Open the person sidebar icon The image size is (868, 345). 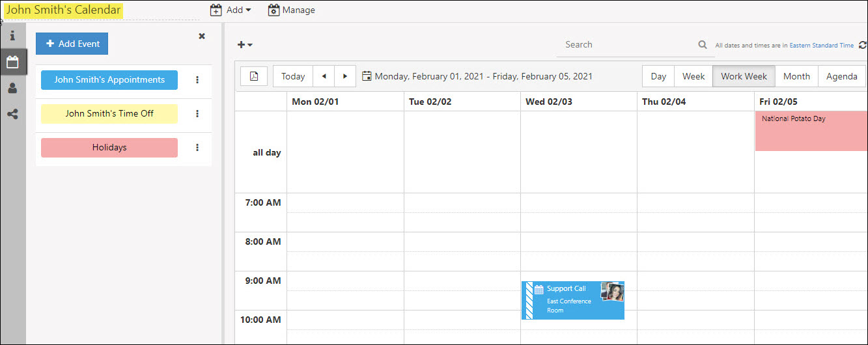[x=12, y=89]
